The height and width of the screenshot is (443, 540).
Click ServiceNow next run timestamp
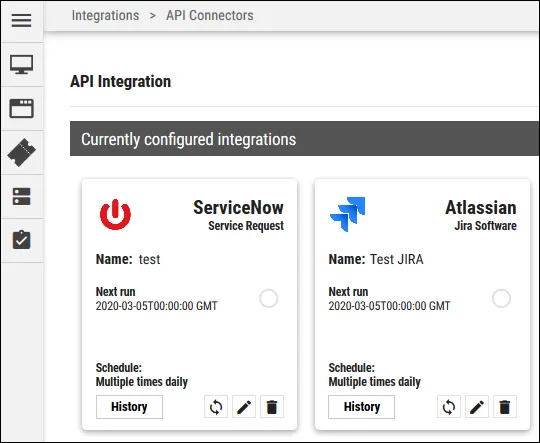tap(157, 306)
